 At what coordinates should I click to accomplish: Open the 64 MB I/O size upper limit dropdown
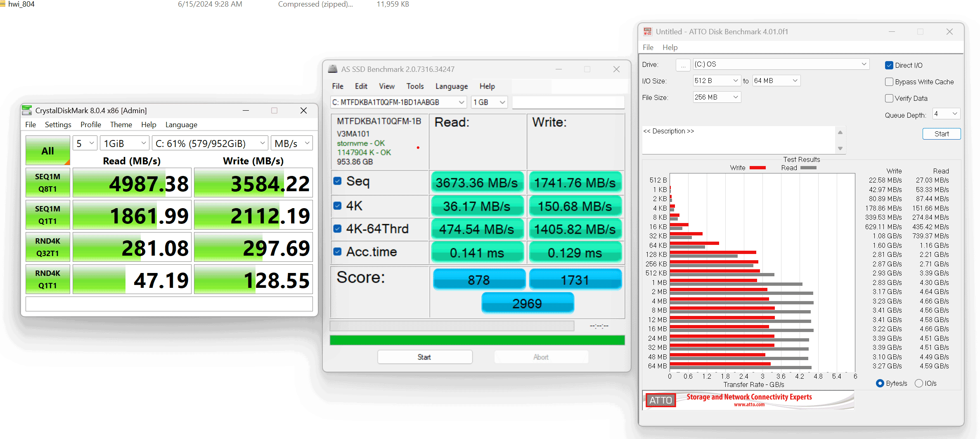click(x=776, y=81)
